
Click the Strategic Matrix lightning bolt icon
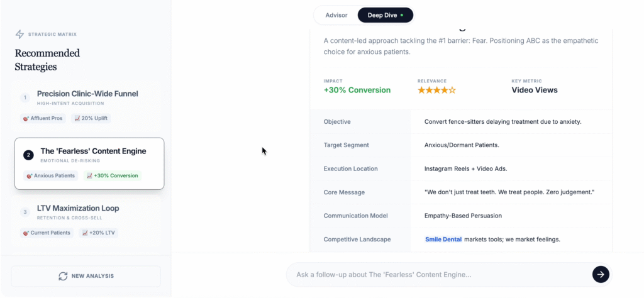coord(19,34)
